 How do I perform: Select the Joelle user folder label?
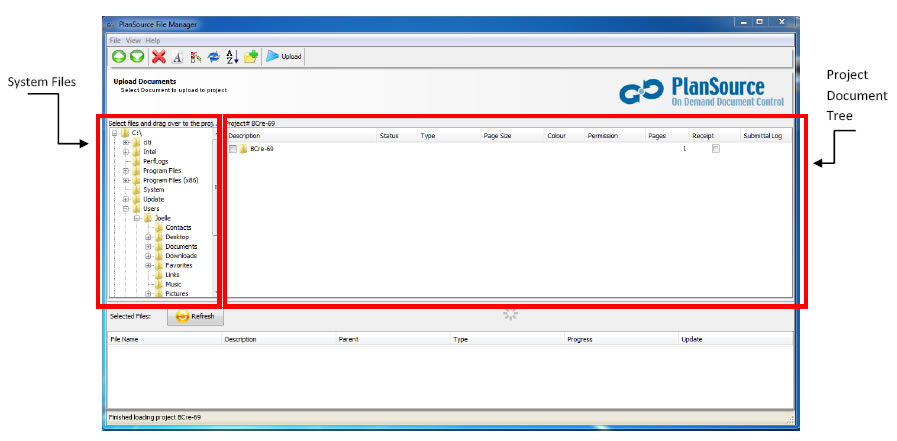[162, 218]
